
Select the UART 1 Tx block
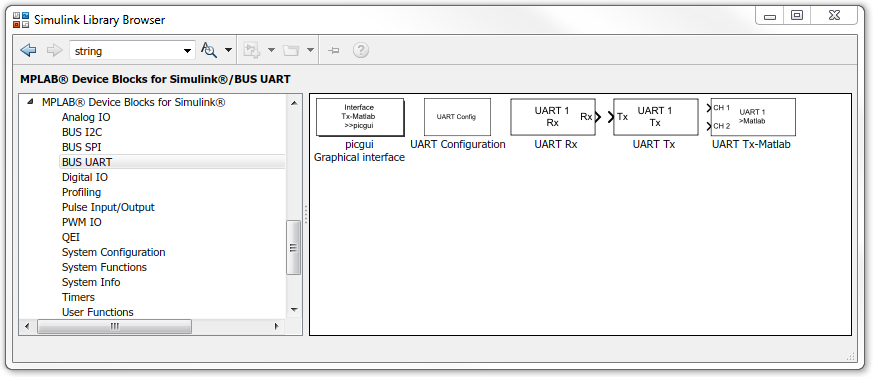[x=655, y=117]
